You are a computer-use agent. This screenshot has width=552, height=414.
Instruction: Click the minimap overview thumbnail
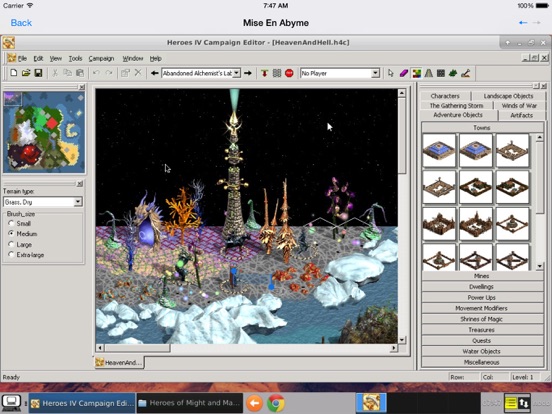coord(44,132)
